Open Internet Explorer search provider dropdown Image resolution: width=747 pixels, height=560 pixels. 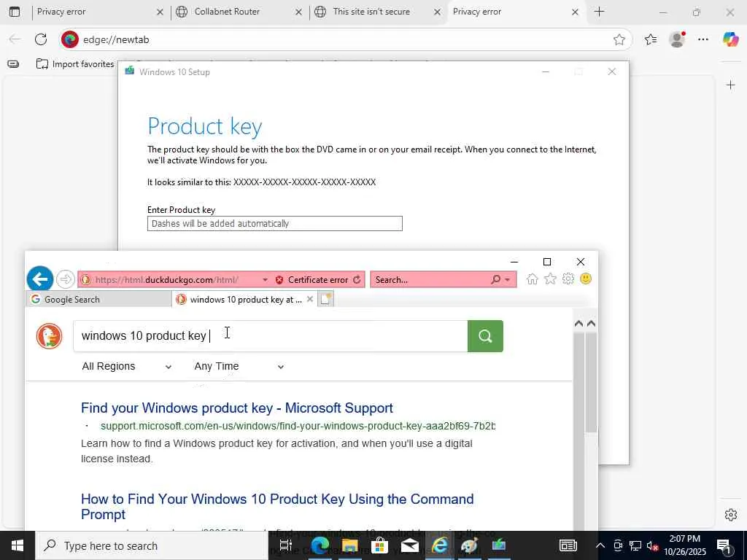508,279
